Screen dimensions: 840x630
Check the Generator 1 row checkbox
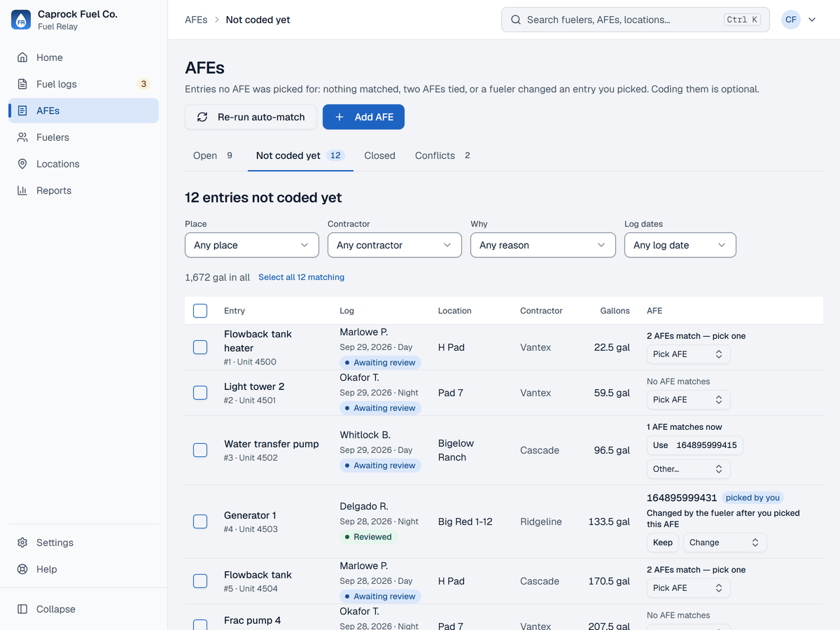200,521
